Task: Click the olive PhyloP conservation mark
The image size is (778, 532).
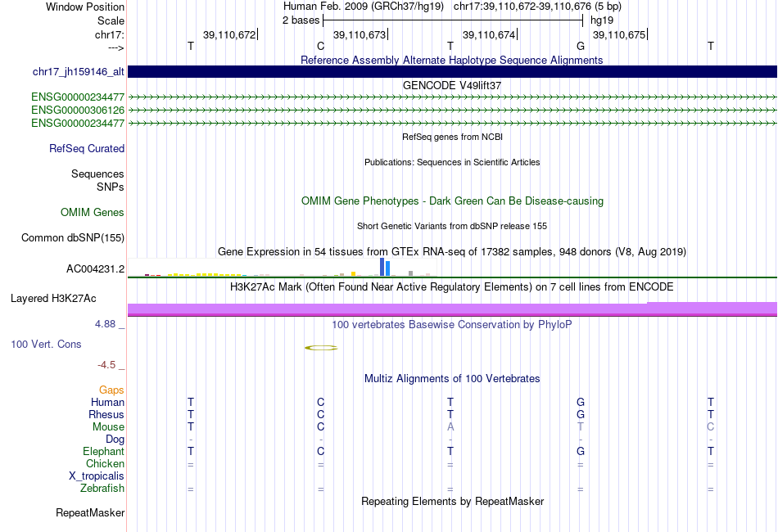Action: pyautogui.click(x=321, y=348)
